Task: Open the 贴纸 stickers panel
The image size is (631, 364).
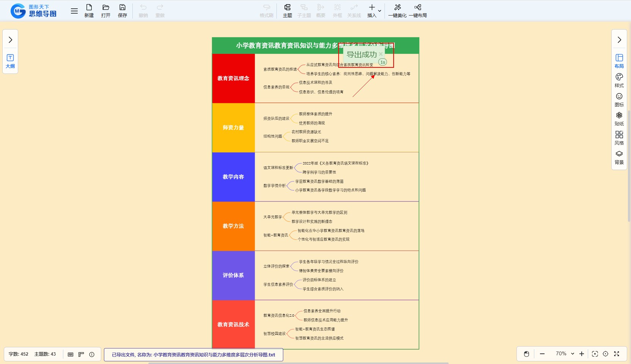Action: point(619,119)
